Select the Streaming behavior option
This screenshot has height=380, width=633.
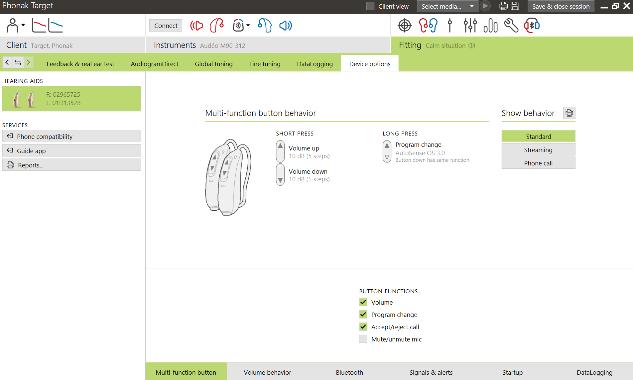(538, 150)
